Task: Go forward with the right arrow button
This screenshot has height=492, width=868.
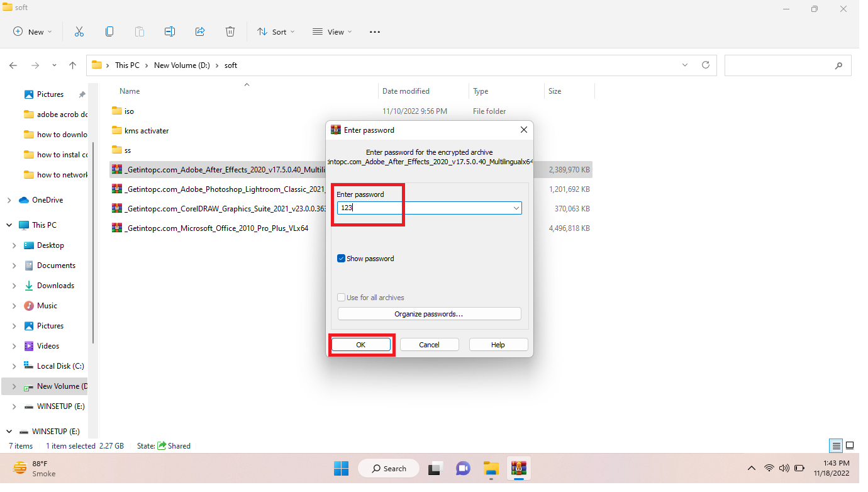Action: pos(35,65)
